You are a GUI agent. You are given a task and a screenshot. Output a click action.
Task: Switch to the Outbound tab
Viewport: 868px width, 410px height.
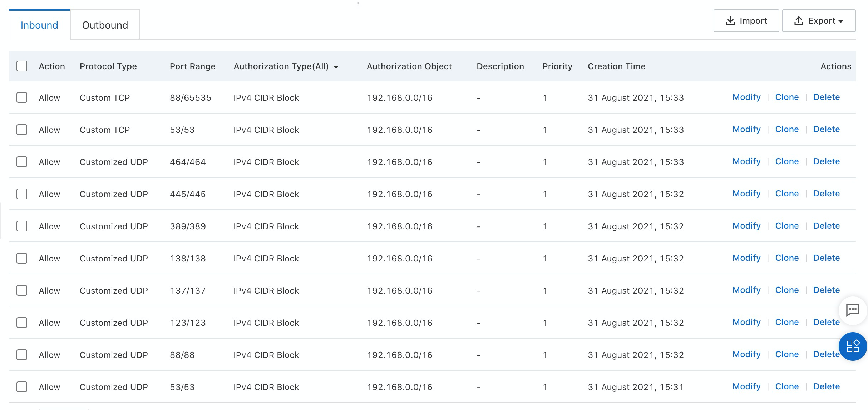click(105, 25)
